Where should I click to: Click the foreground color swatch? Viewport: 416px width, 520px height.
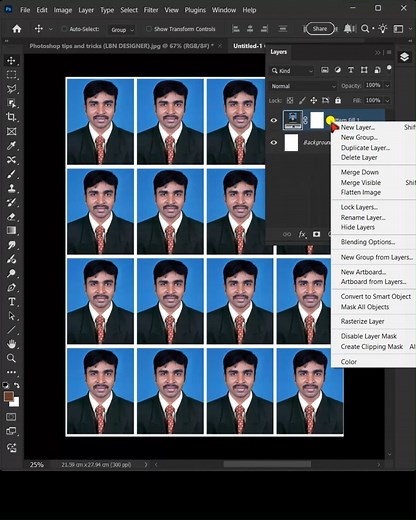coord(8,396)
